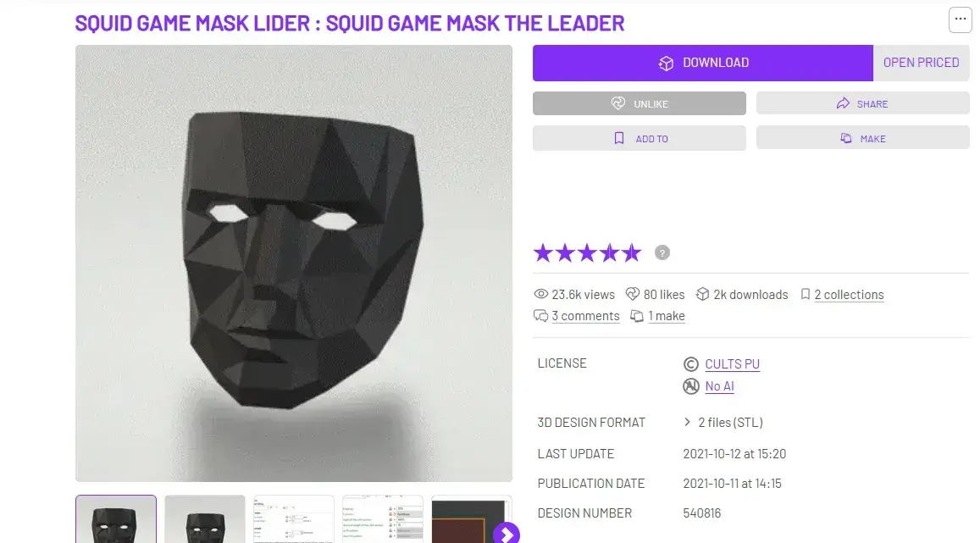Click the purple Download button

tap(702, 63)
